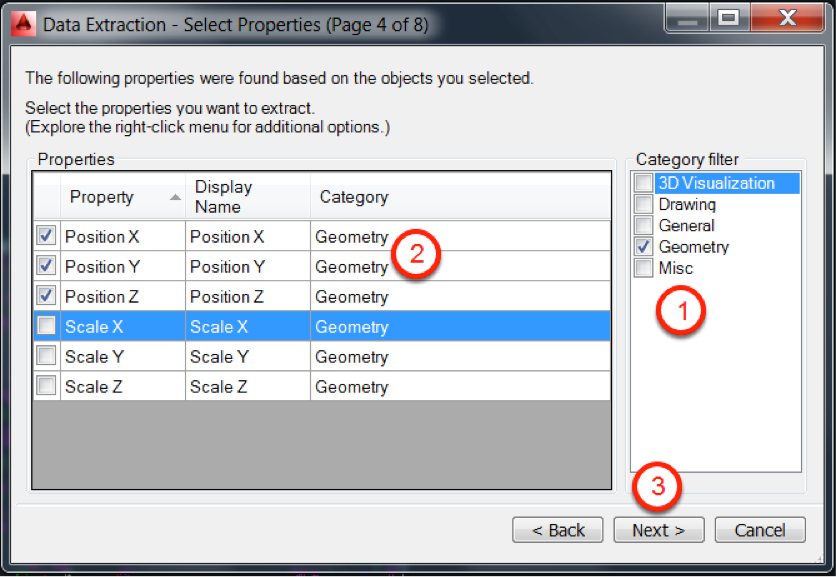The width and height of the screenshot is (836, 577).
Task: Check the Scale Y property checkbox
Action: tap(46, 357)
